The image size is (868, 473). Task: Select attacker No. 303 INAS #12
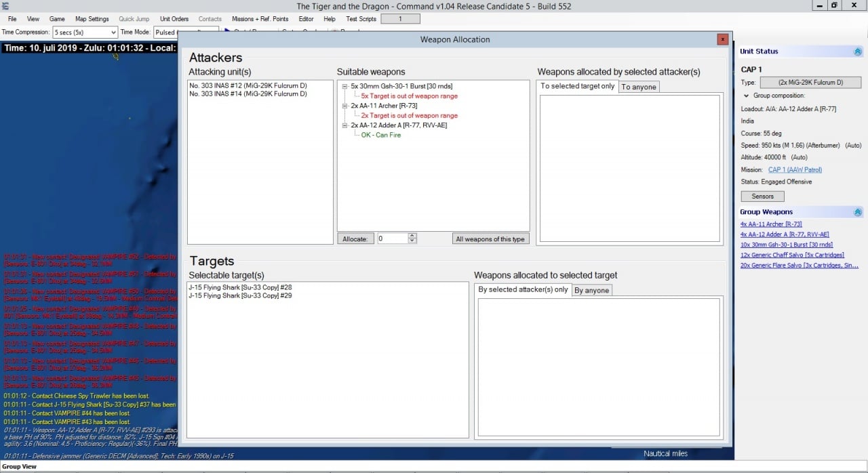(x=248, y=86)
